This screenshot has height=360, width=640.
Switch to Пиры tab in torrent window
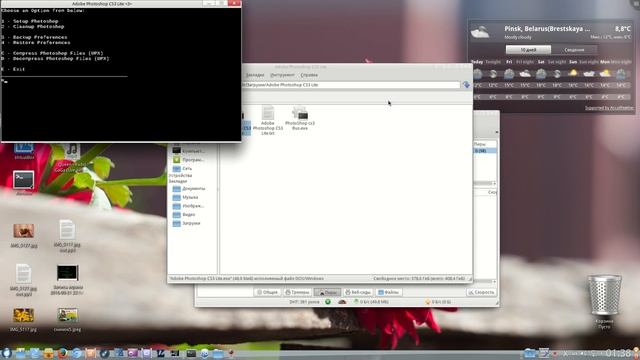pyautogui.click(x=327, y=292)
